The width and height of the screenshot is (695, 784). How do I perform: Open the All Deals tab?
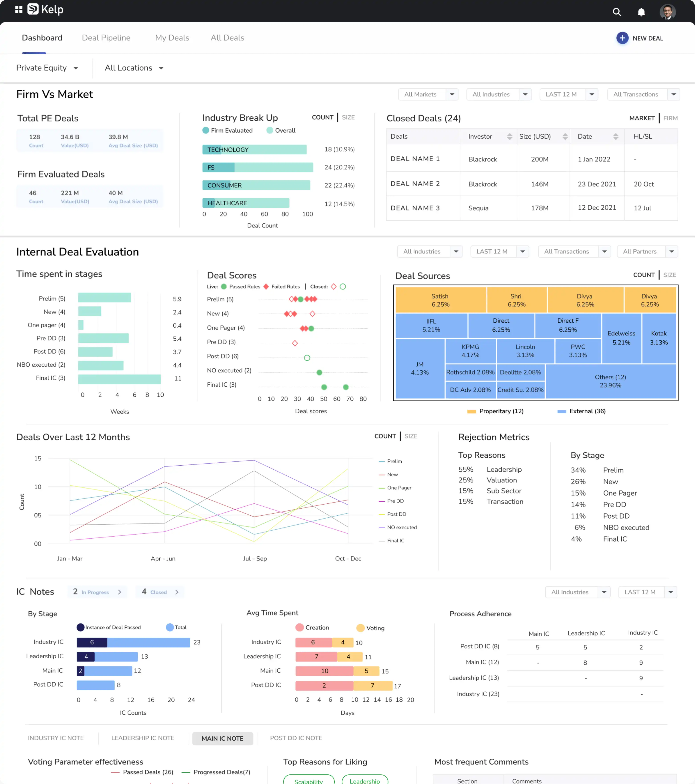(x=227, y=38)
